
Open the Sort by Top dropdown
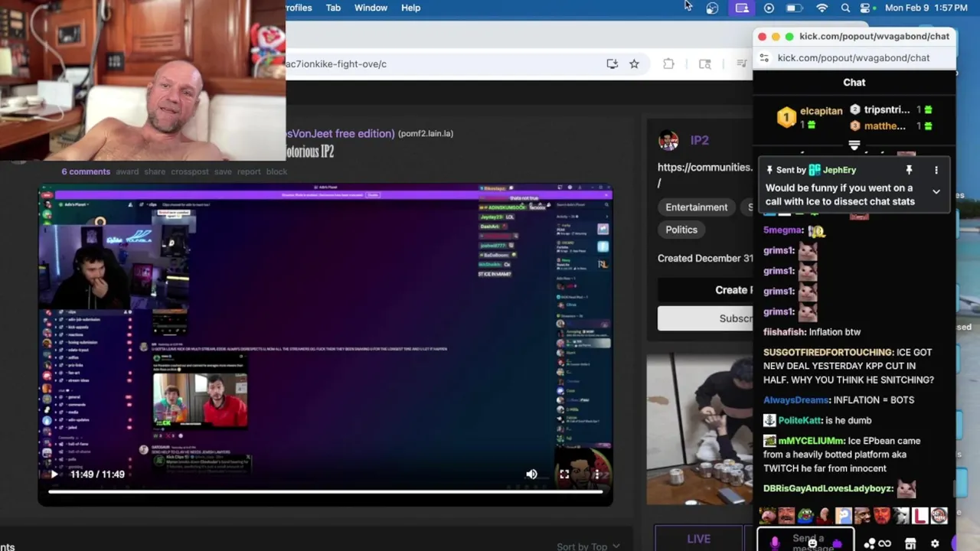point(588,546)
